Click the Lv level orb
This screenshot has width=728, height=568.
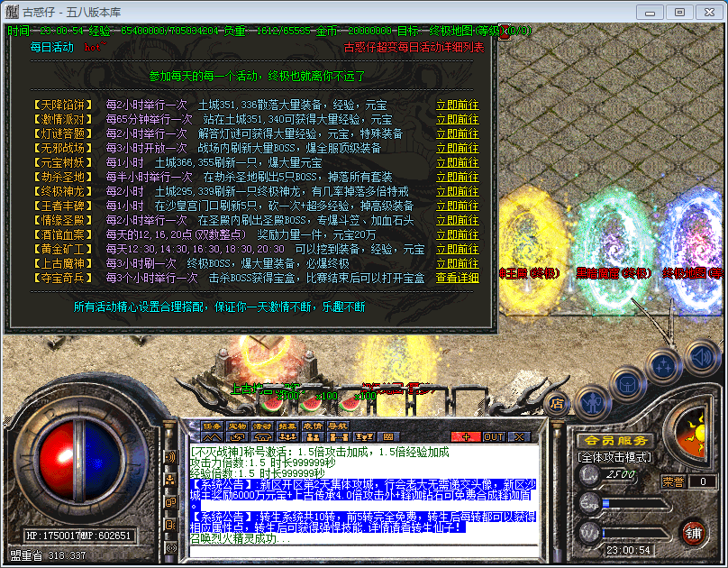589,475
